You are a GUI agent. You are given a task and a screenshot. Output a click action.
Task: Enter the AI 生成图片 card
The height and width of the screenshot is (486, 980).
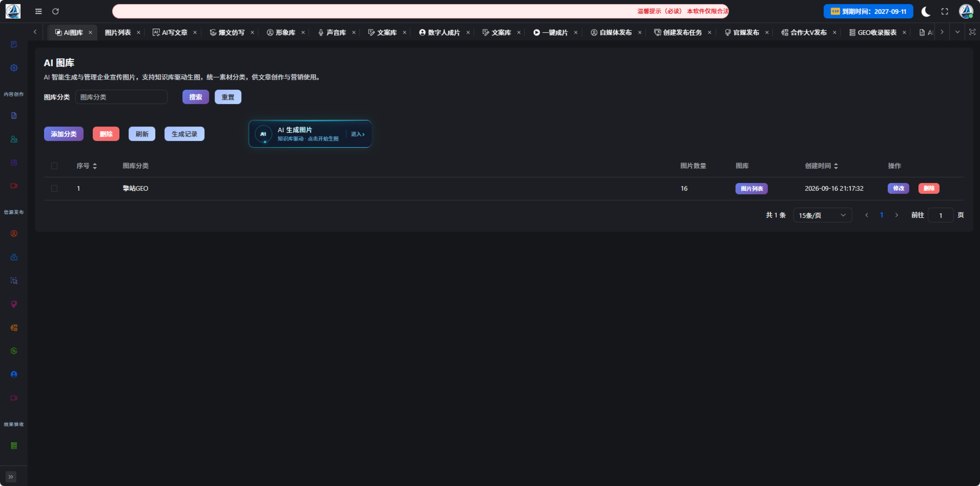tap(310, 134)
